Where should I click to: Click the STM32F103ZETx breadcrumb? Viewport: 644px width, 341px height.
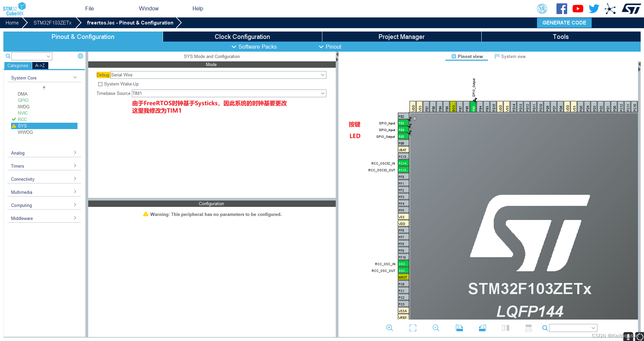tap(52, 23)
